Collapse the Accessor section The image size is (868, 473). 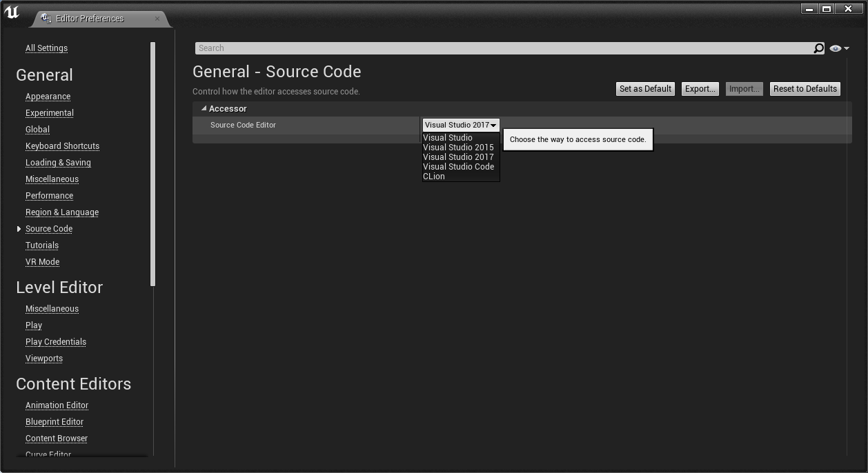204,109
